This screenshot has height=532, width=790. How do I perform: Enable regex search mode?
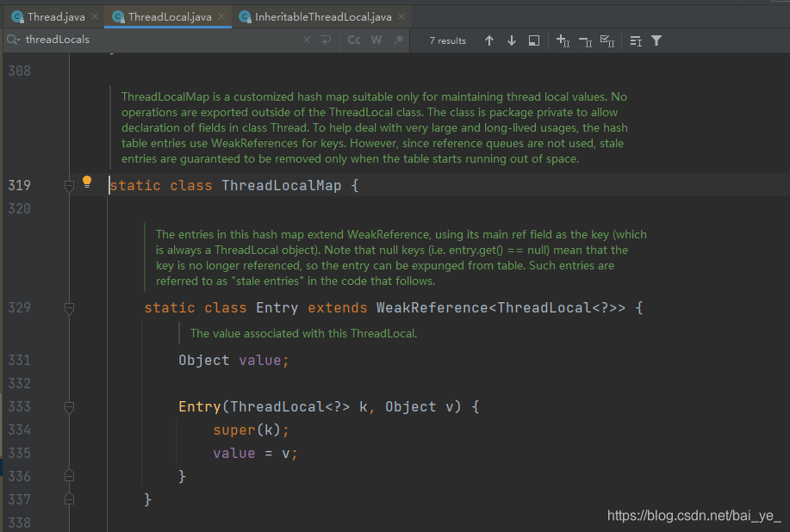[398, 40]
